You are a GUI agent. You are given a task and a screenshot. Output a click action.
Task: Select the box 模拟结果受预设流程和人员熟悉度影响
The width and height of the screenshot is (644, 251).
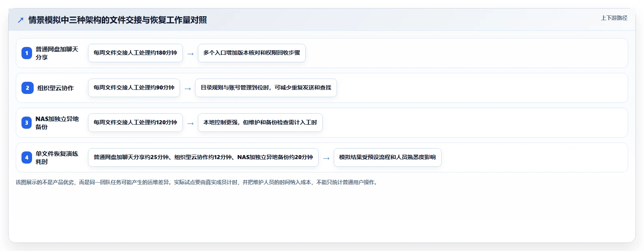point(388,157)
